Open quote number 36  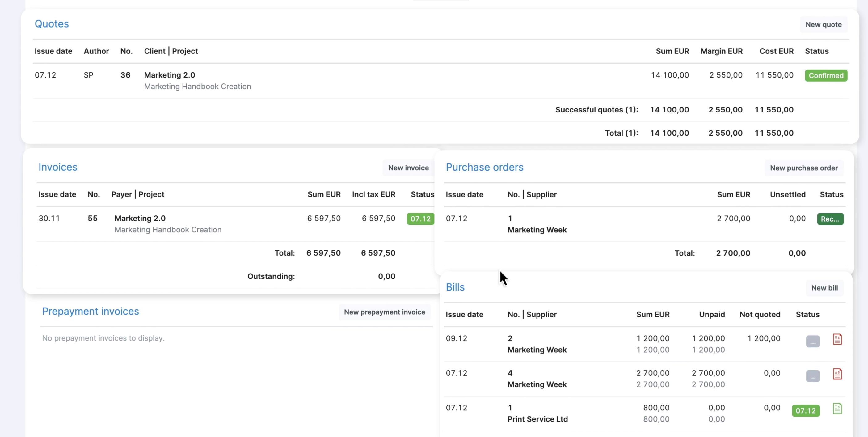tap(125, 75)
